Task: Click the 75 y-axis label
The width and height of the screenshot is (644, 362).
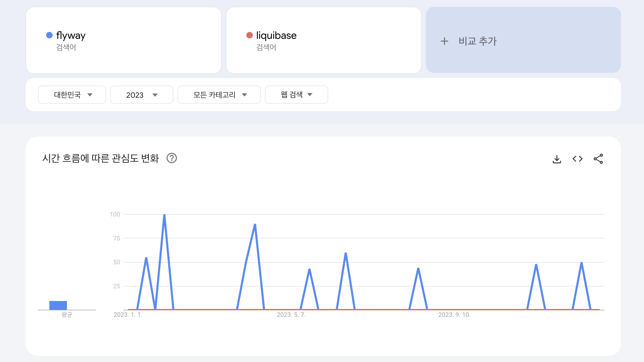Action: pyautogui.click(x=117, y=238)
